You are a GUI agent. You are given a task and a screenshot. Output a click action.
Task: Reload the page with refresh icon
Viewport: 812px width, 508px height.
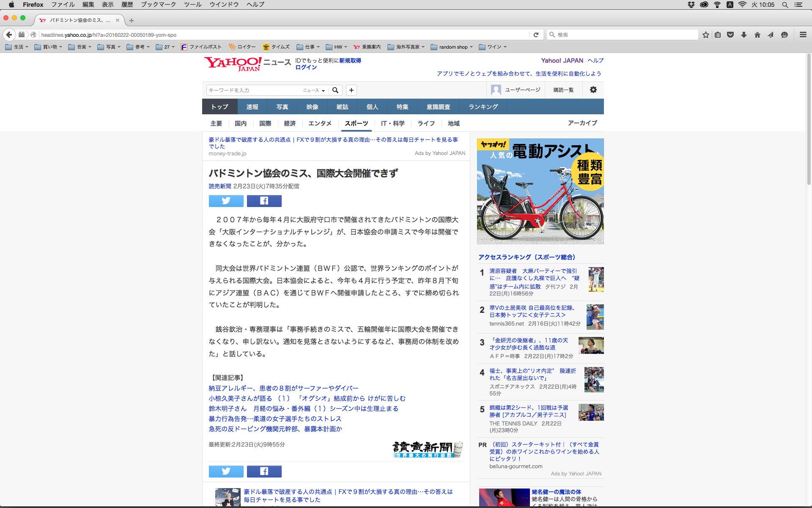click(x=536, y=35)
